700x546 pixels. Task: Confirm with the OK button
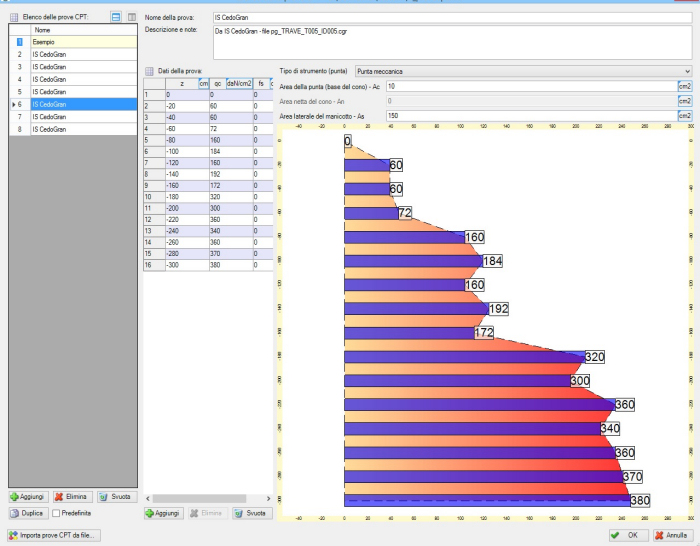[628, 535]
